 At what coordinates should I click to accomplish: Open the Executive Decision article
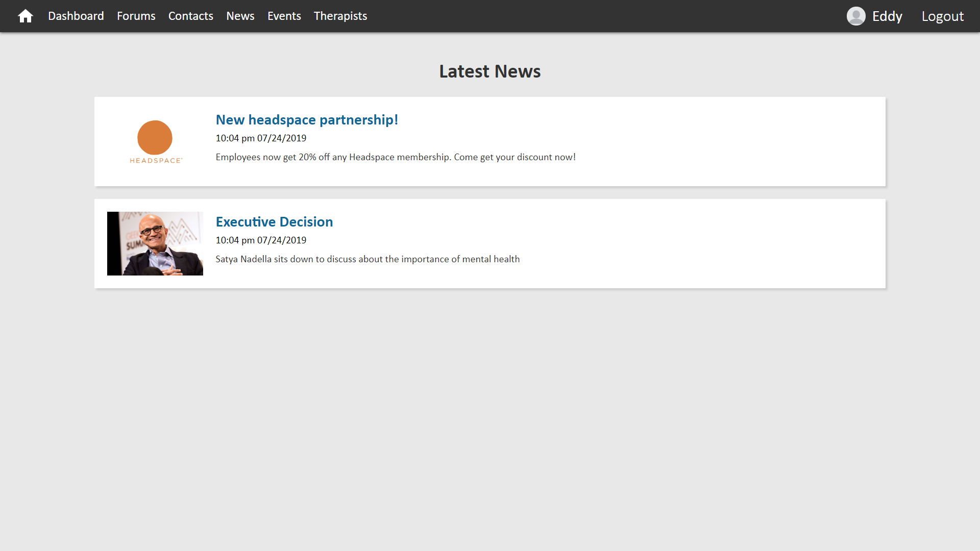point(274,222)
